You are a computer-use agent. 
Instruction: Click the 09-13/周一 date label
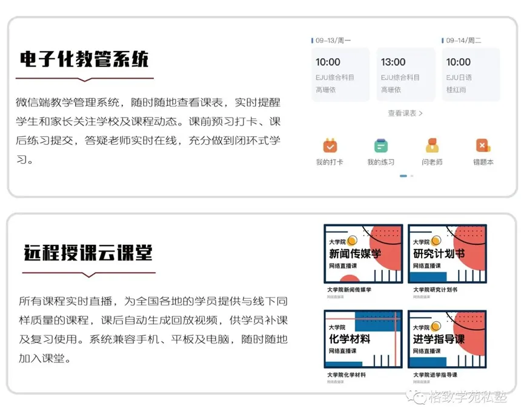coord(333,41)
